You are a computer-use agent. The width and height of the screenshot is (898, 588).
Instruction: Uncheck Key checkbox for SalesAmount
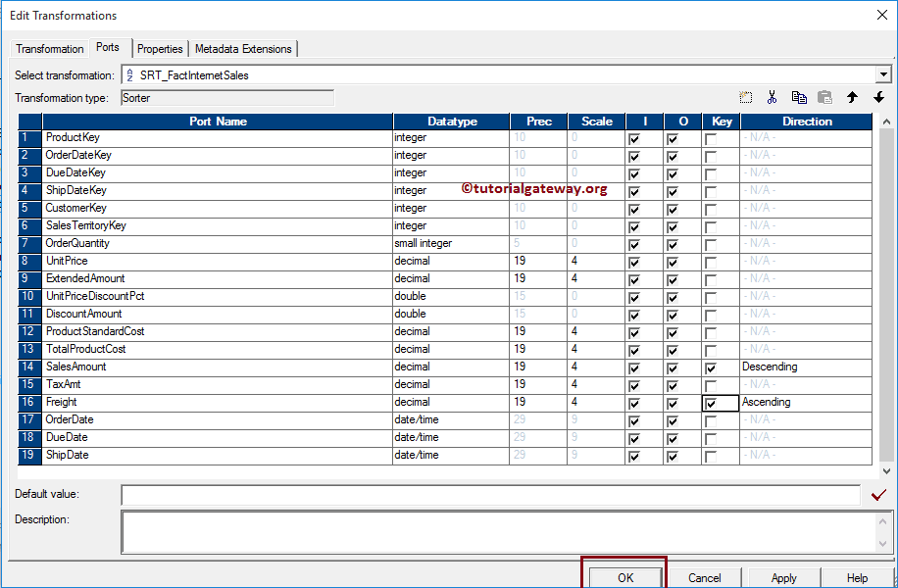[711, 368]
